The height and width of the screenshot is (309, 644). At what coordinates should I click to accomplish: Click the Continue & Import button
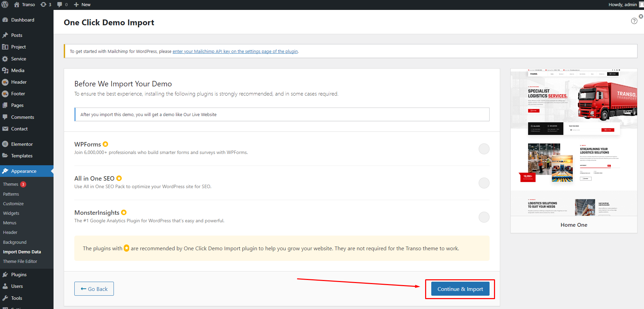point(460,289)
